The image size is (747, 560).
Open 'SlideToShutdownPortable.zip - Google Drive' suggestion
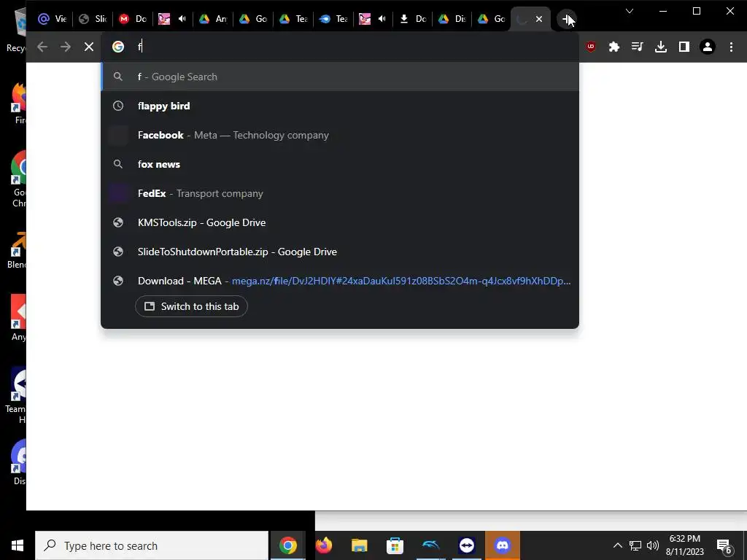click(x=340, y=252)
